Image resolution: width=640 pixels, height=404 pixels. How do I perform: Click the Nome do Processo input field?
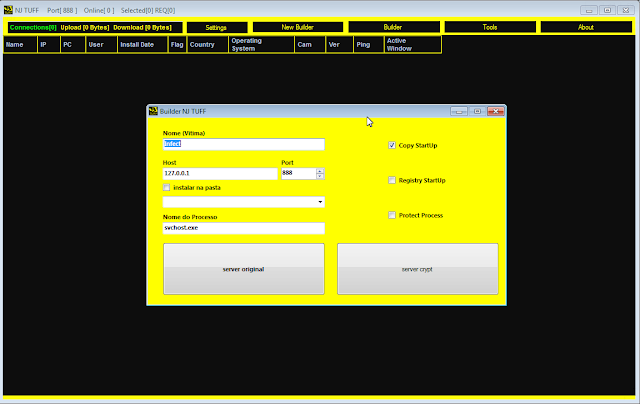point(244,228)
